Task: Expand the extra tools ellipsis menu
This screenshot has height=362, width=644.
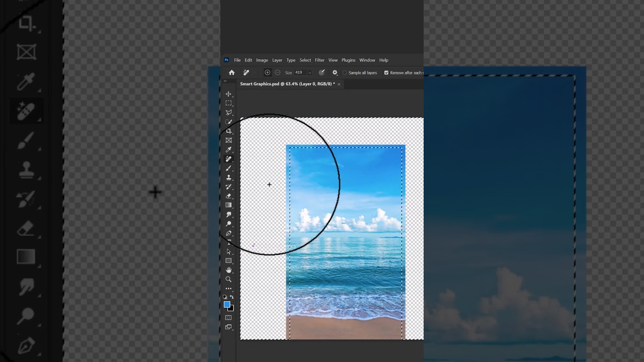Action: (229, 289)
